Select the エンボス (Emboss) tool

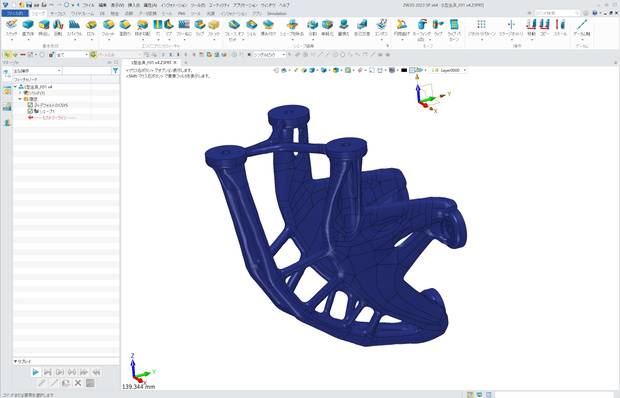pyautogui.click(x=382, y=28)
